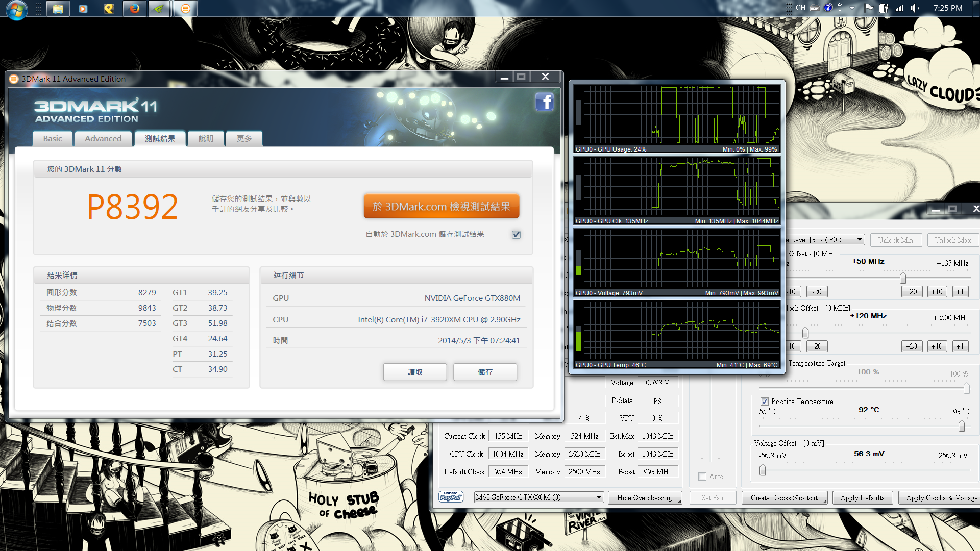Click +1 under the +50 MHz clock offset

click(960, 292)
